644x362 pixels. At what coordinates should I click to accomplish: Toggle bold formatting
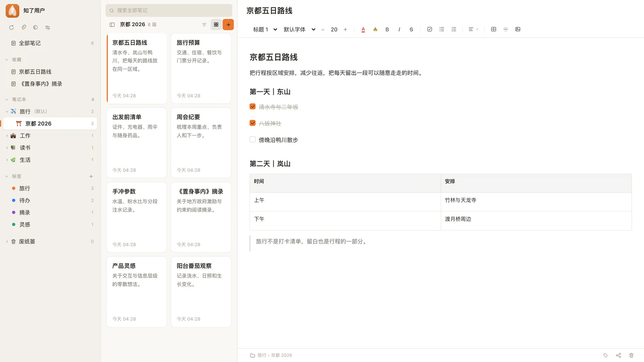tap(387, 29)
